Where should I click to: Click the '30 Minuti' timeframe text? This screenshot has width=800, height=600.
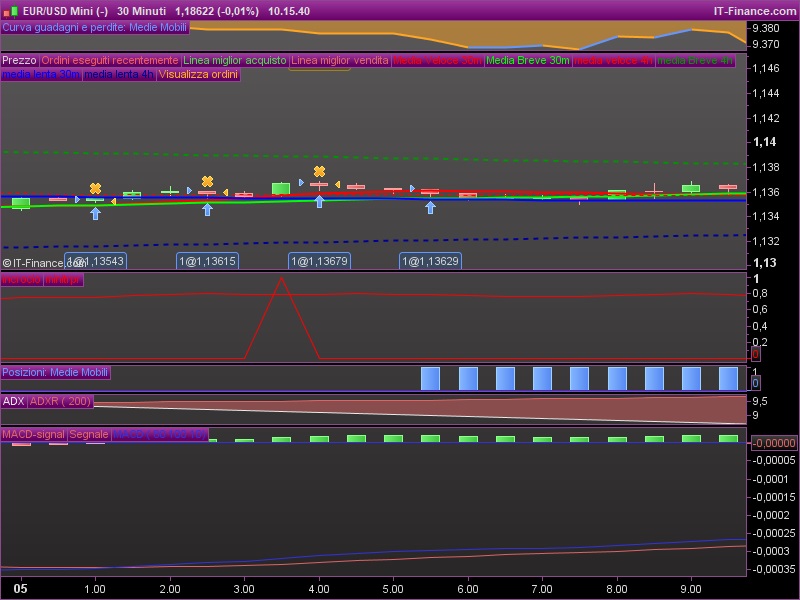click(x=141, y=11)
